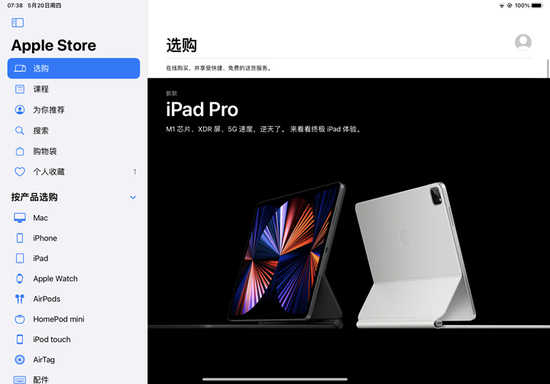The height and width of the screenshot is (384, 550).
Task: Open the 配件 accessories item
Action: pyautogui.click(x=74, y=379)
